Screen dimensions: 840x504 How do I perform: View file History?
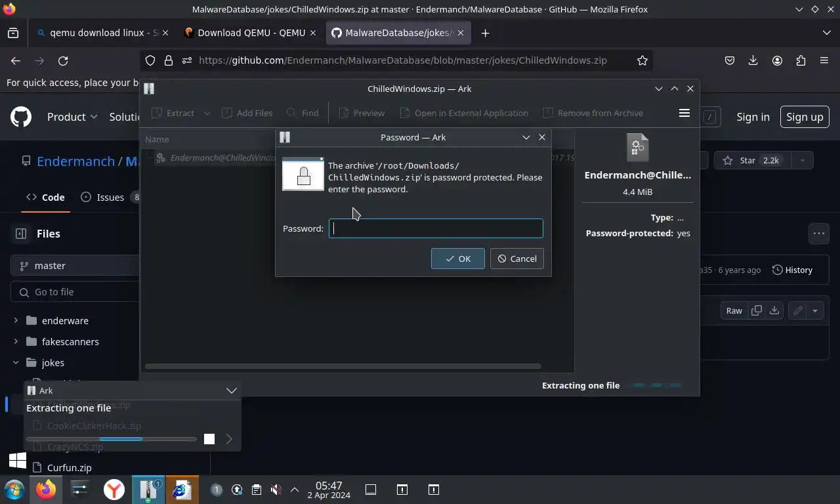(792, 270)
